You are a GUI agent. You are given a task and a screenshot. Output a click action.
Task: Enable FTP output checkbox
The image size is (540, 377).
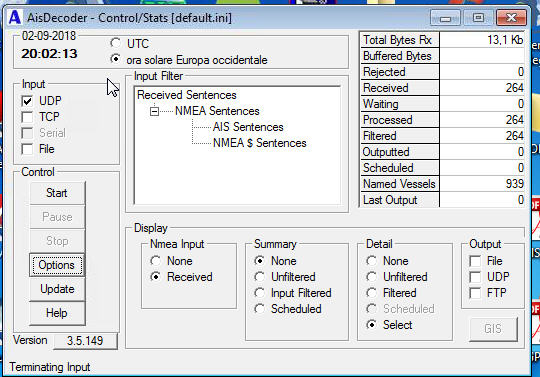tap(475, 293)
